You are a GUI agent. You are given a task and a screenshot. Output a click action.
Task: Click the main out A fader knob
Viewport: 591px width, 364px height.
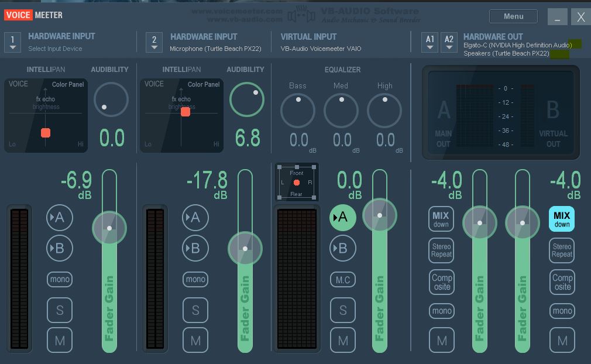480,223
